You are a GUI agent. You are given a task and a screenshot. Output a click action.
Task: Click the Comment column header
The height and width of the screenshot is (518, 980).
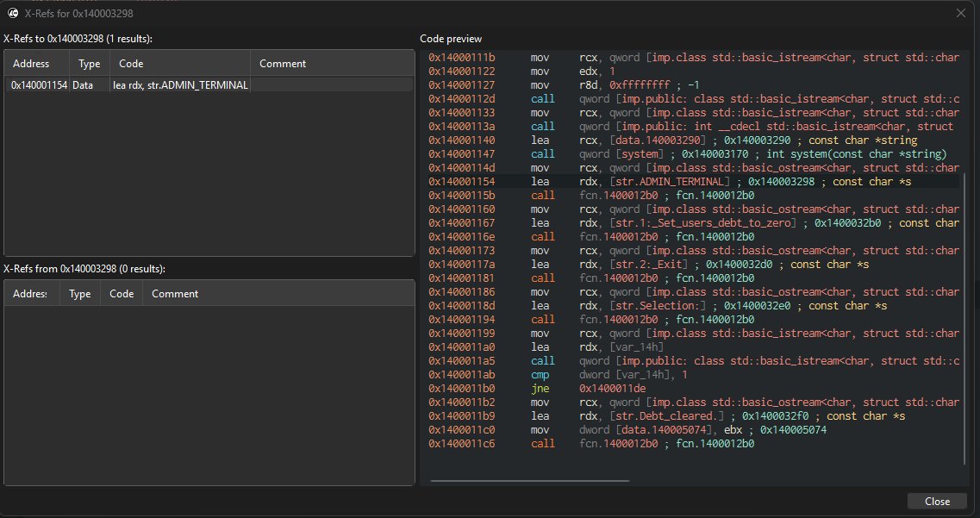[282, 63]
